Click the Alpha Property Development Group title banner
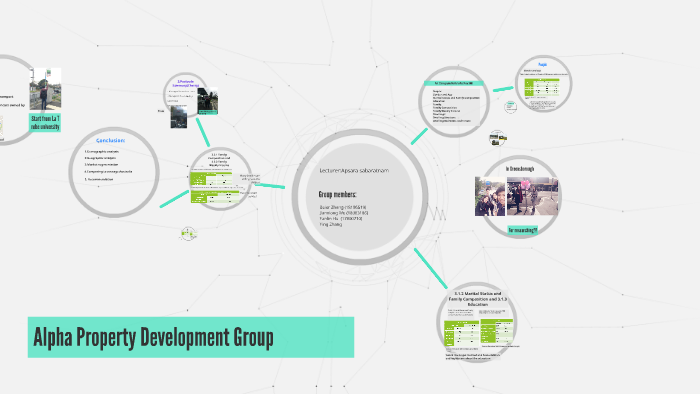Screen dimensions: 700x394 coord(191,337)
